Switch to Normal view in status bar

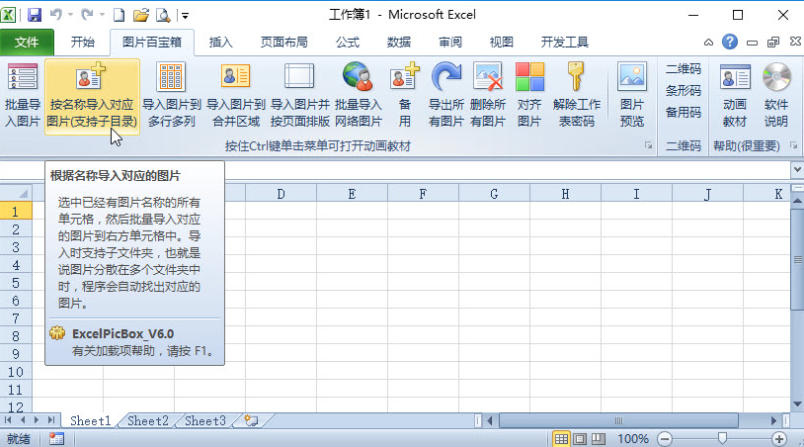pos(562,439)
